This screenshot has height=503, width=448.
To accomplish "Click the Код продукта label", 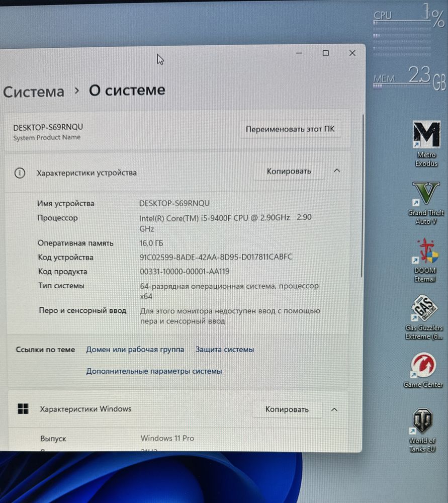I will 62,272.
